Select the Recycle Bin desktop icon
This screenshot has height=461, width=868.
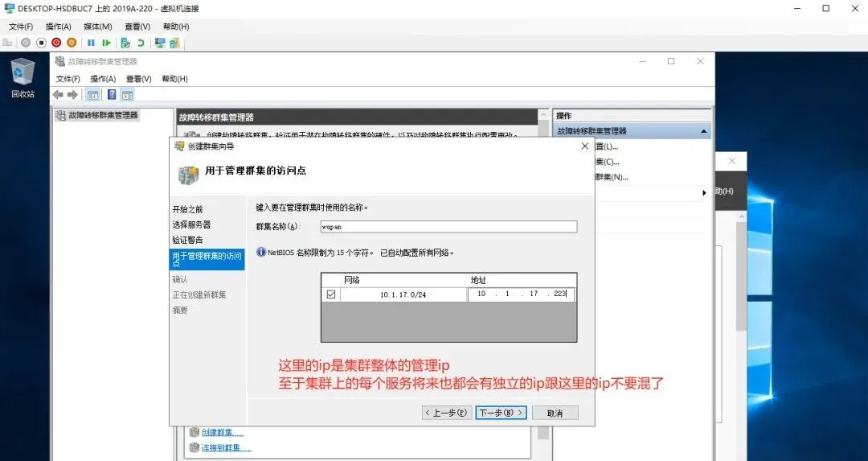coord(23,78)
